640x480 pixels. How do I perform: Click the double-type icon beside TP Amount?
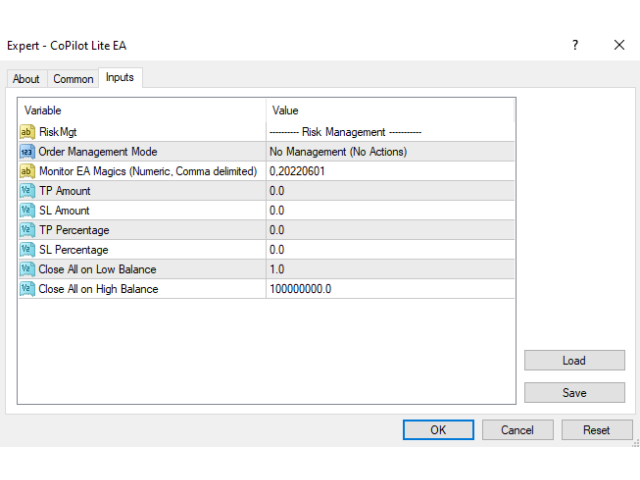27,191
